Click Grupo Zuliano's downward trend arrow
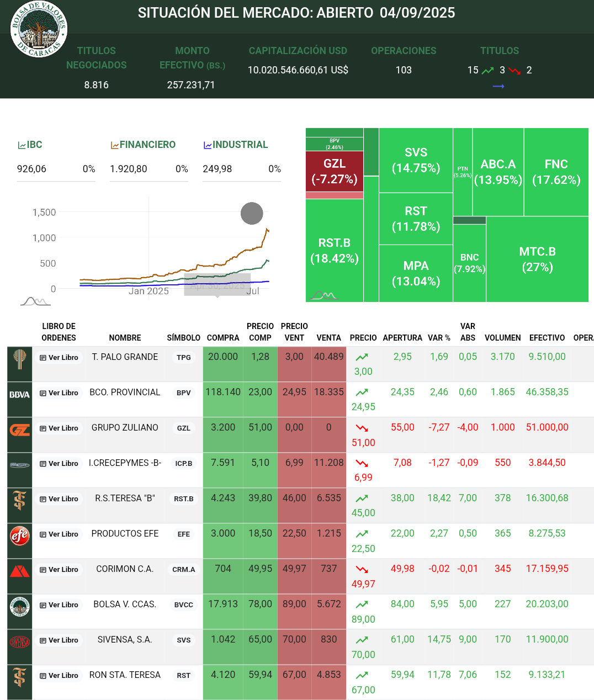Viewport: 594px width, 700px height. (x=362, y=428)
